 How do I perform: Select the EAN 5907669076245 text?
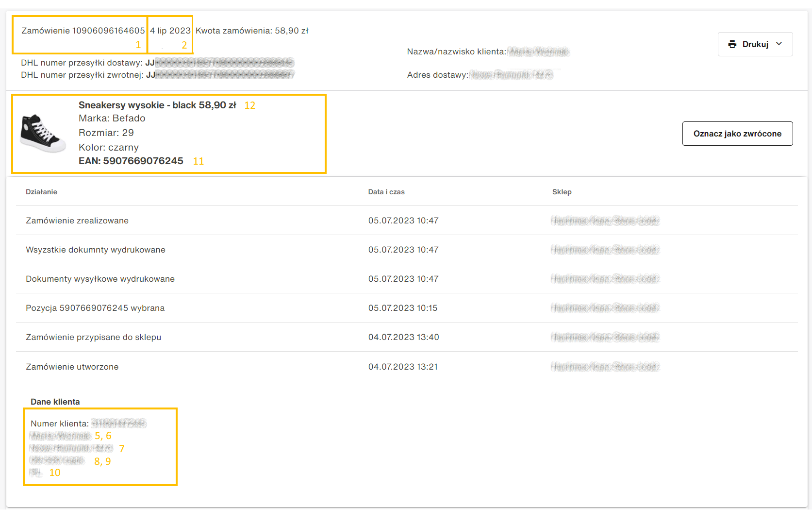click(x=143, y=161)
